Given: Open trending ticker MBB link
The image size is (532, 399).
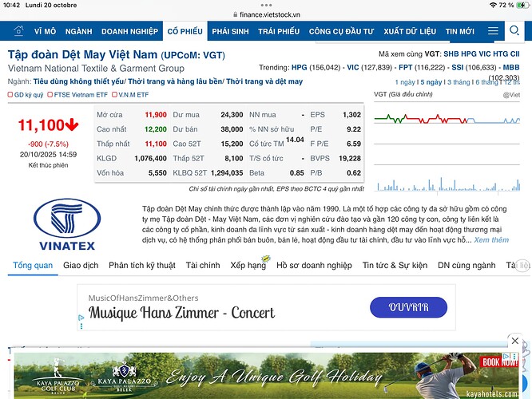Looking at the screenshot, I should pos(511,67).
